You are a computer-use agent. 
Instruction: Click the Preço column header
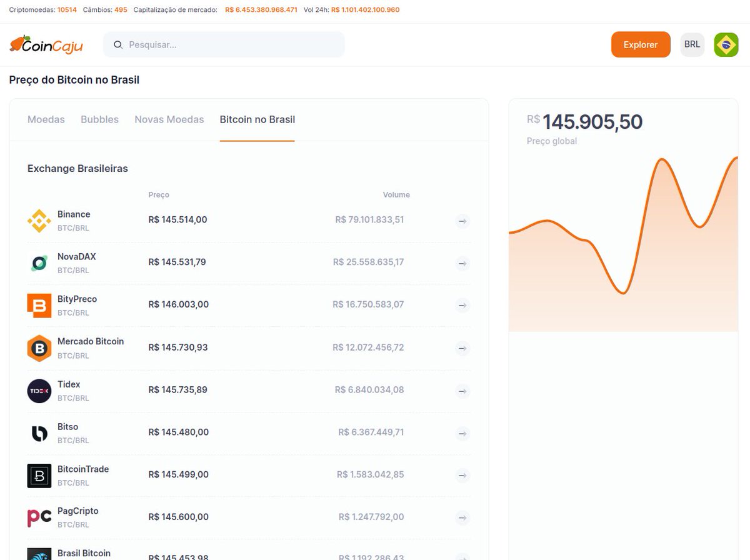tap(159, 195)
